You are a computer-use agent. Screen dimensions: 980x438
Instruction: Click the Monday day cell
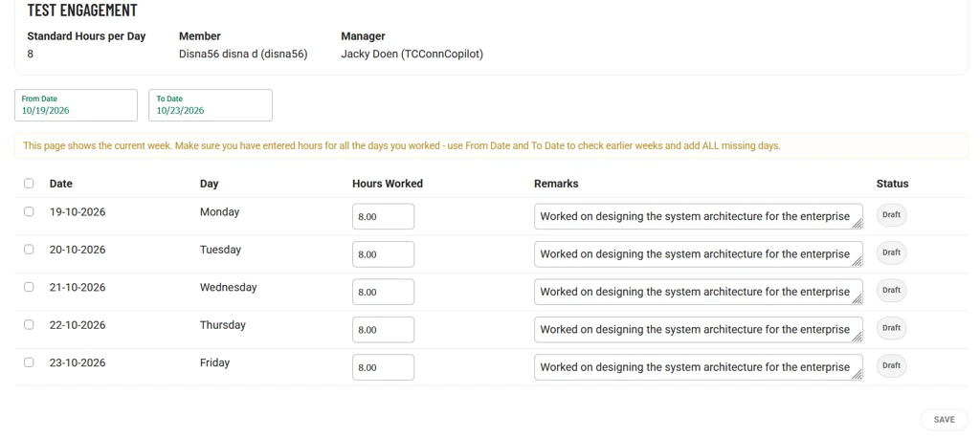pyautogui.click(x=219, y=211)
